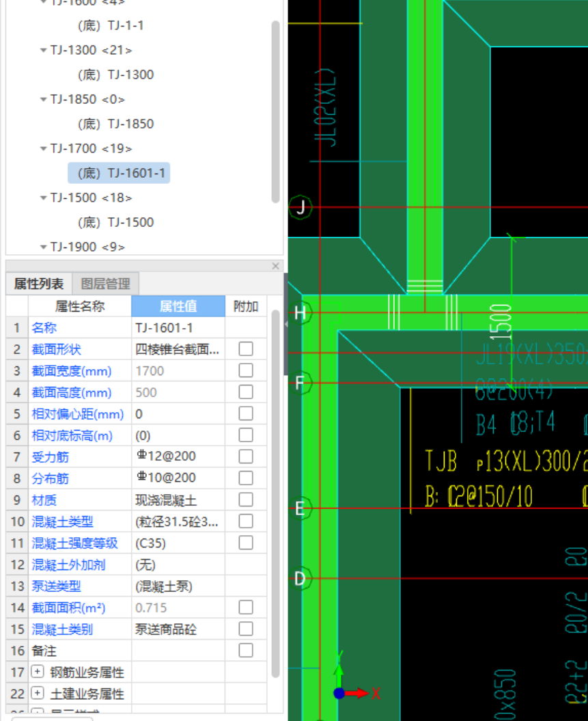Edit the 名称 value TJ-1601-1
This screenshot has height=721, width=588.
point(178,328)
